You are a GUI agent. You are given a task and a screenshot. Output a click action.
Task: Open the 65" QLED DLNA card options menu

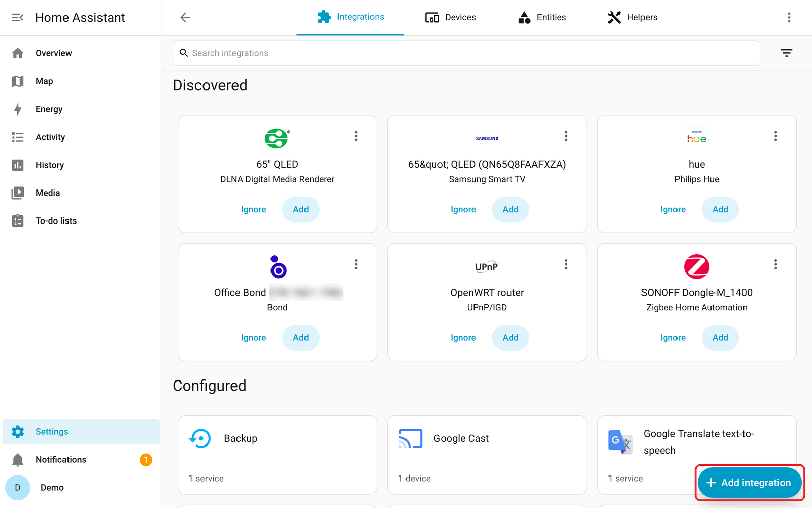(x=356, y=136)
